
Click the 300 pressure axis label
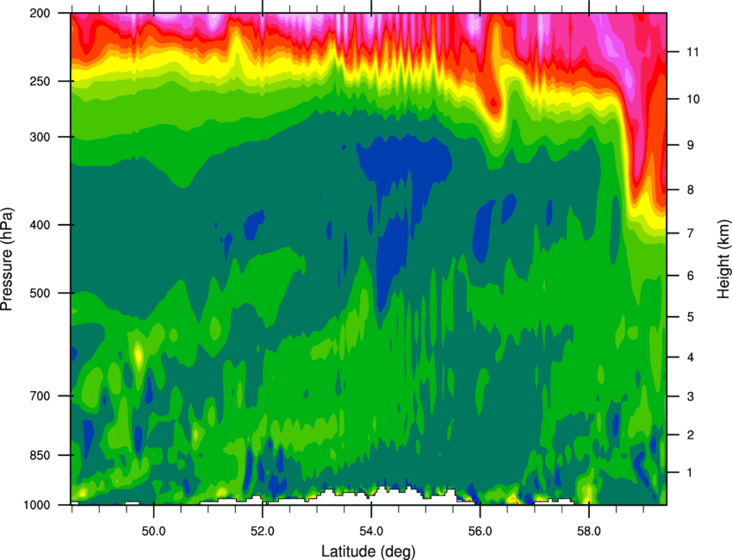40,137
